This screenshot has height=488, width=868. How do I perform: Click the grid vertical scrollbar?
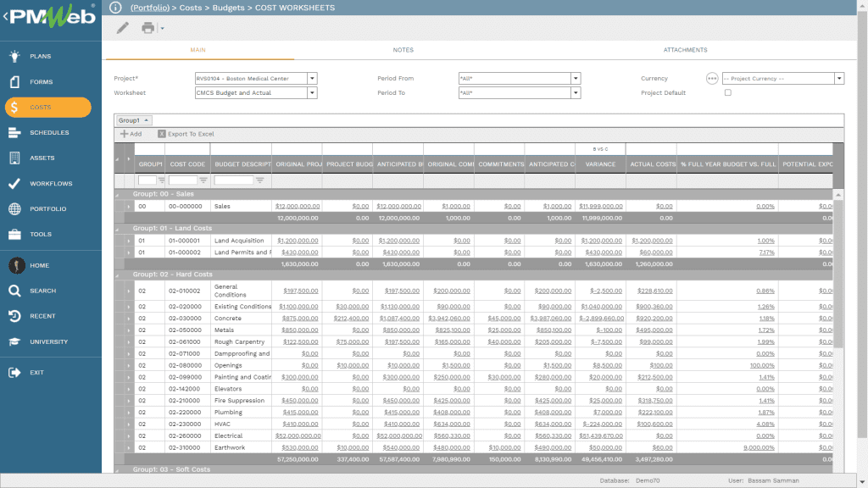[x=838, y=274]
